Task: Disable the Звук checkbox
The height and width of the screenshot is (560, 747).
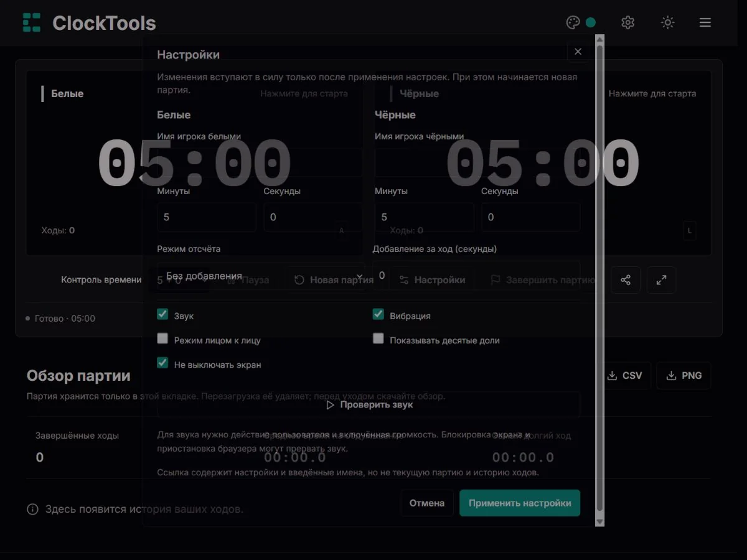Action: tap(162, 315)
